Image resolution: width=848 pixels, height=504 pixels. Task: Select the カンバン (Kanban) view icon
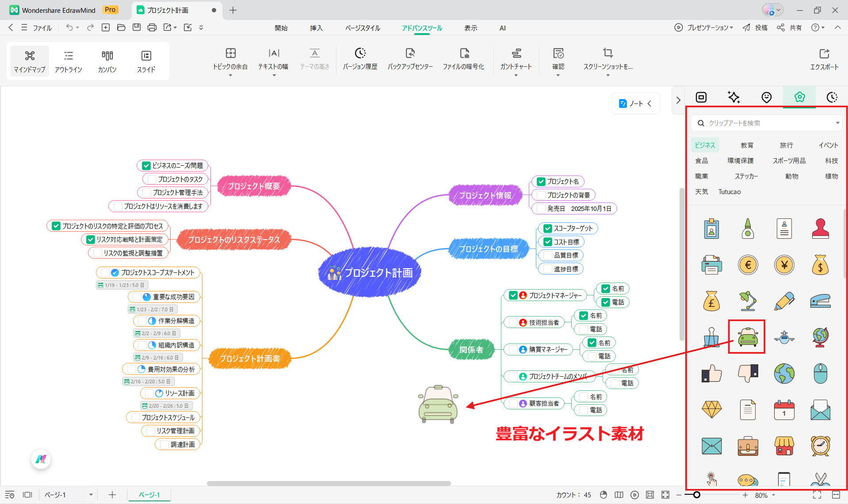click(x=107, y=61)
